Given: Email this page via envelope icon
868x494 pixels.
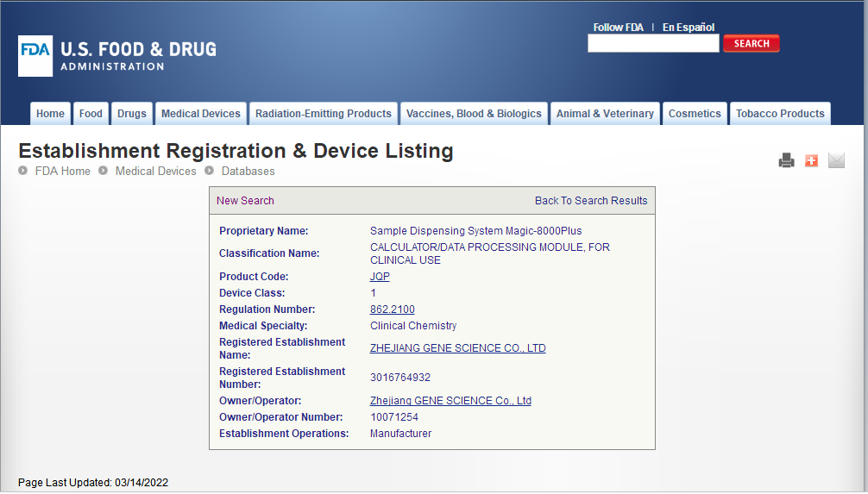Looking at the screenshot, I should point(836,160).
